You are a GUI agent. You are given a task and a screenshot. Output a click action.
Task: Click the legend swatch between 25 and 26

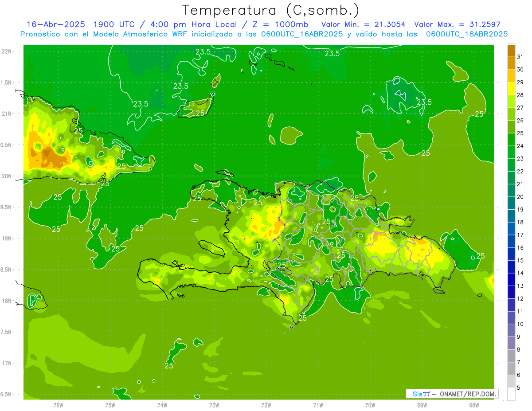pyautogui.click(x=511, y=127)
